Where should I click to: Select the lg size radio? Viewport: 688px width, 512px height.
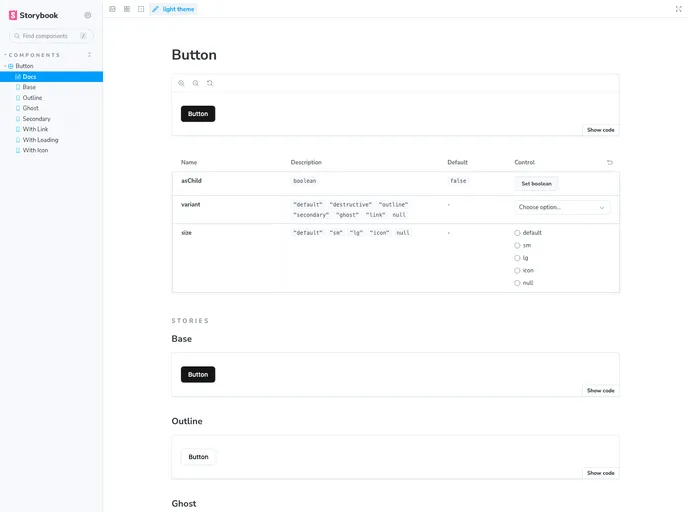pos(517,258)
